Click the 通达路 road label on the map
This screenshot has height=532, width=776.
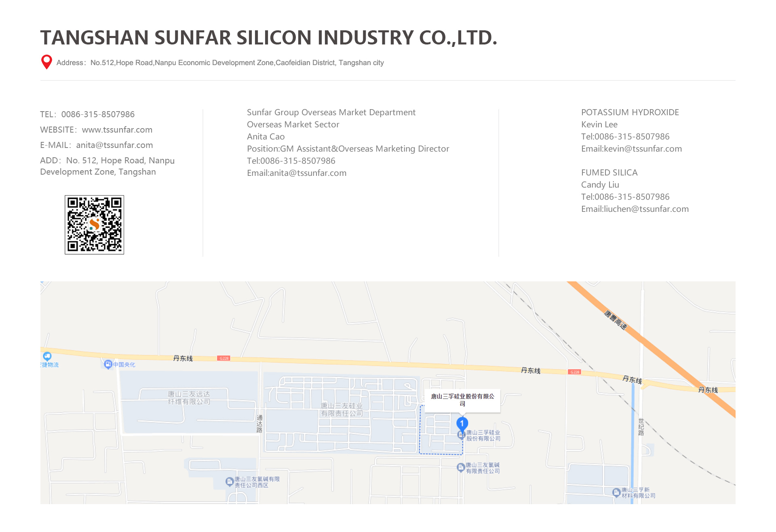point(259,424)
